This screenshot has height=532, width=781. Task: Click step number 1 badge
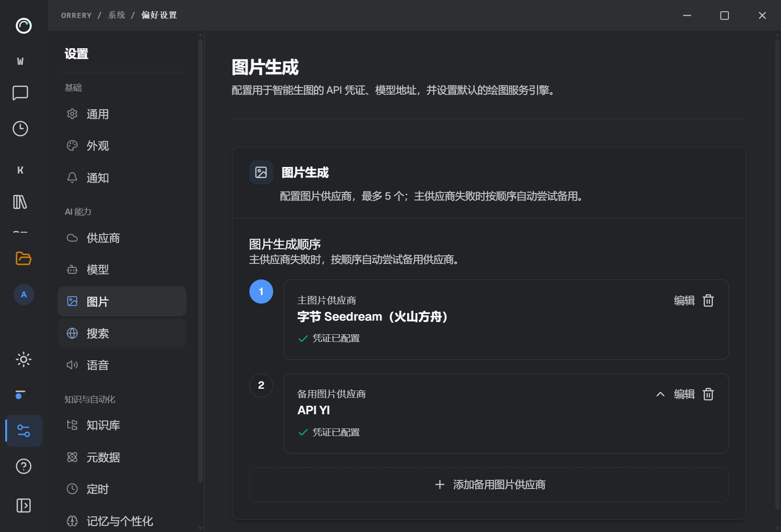click(261, 292)
